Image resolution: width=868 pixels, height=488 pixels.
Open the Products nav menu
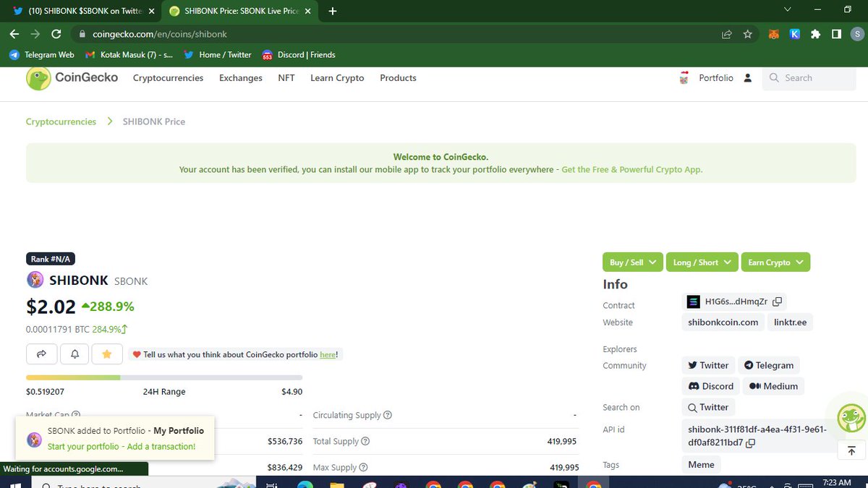[x=398, y=78]
